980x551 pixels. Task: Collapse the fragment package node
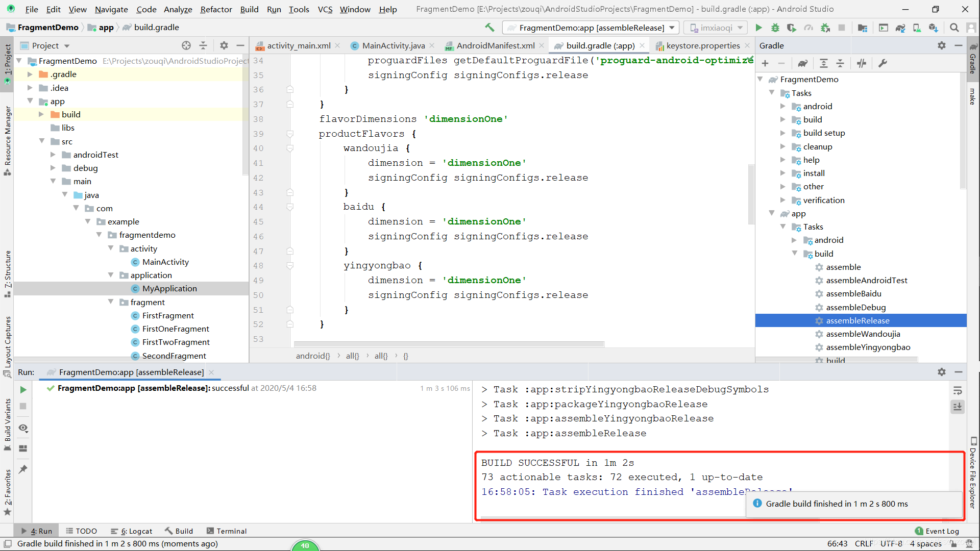[111, 302]
